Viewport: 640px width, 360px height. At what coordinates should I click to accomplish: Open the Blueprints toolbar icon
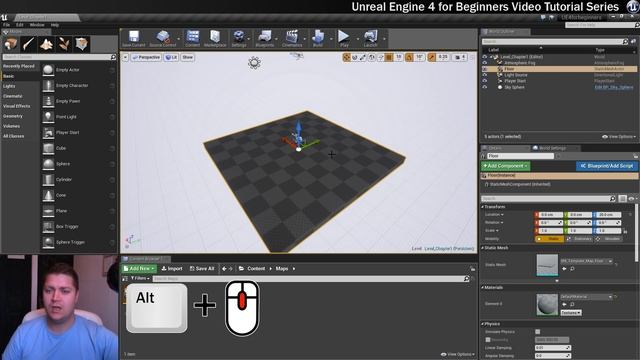click(264, 37)
